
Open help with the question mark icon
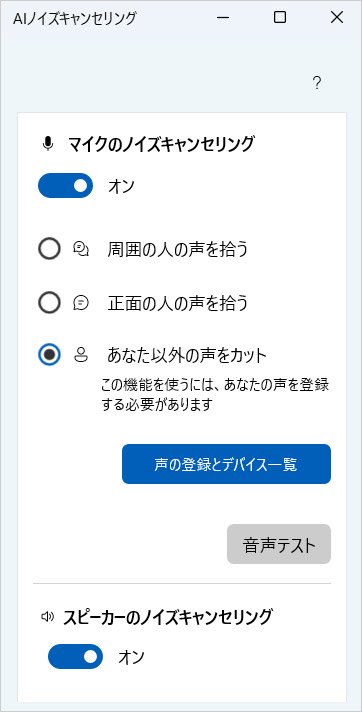tap(317, 83)
